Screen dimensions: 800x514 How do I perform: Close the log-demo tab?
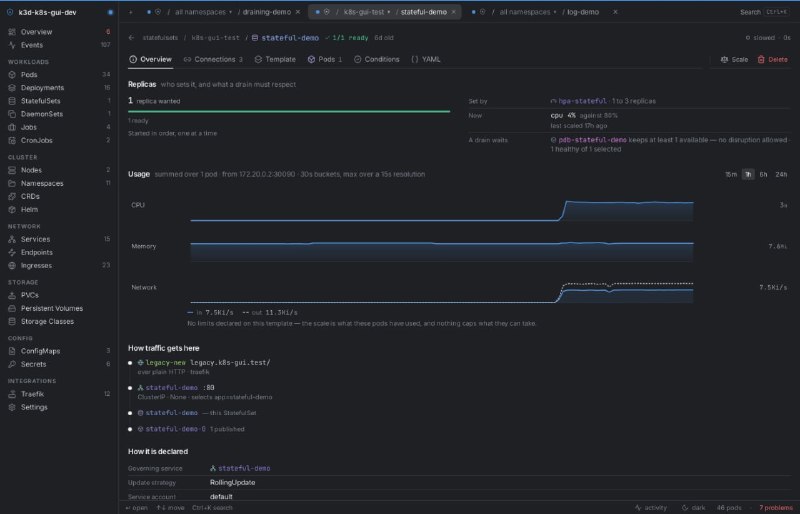pos(615,12)
